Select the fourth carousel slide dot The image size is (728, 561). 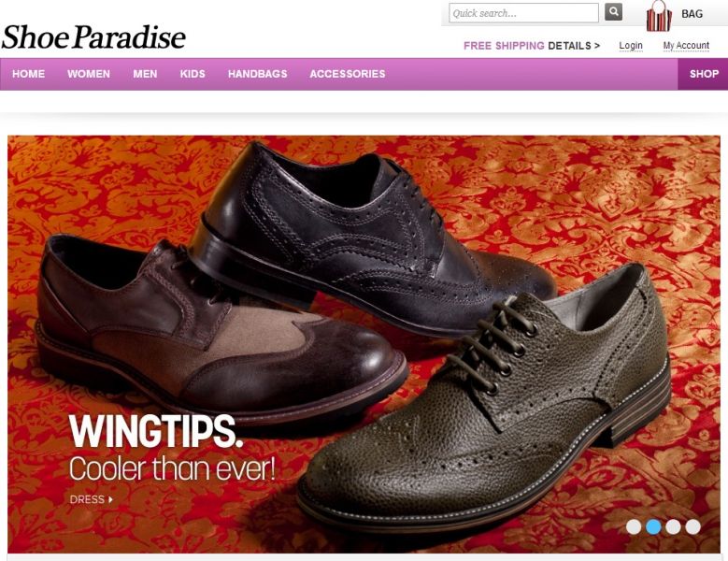693,526
